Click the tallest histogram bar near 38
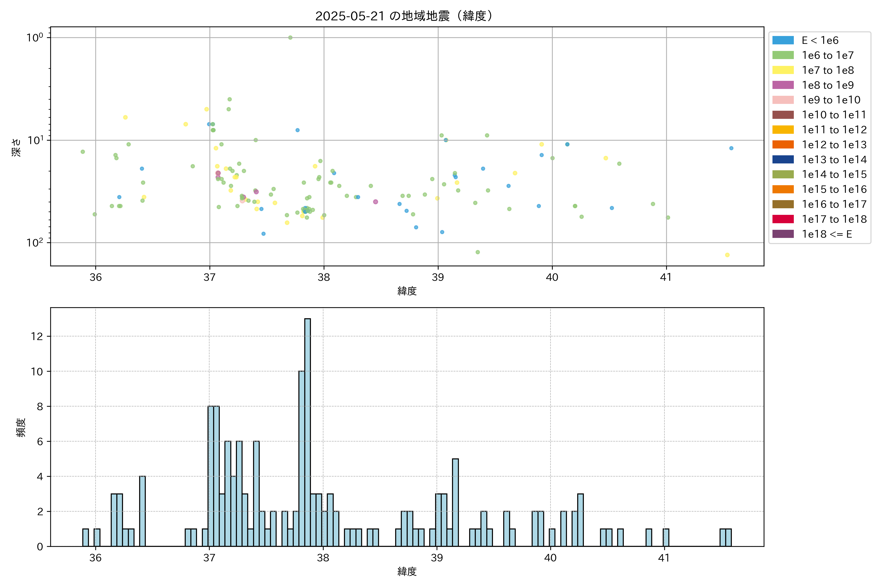 coord(307,431)
